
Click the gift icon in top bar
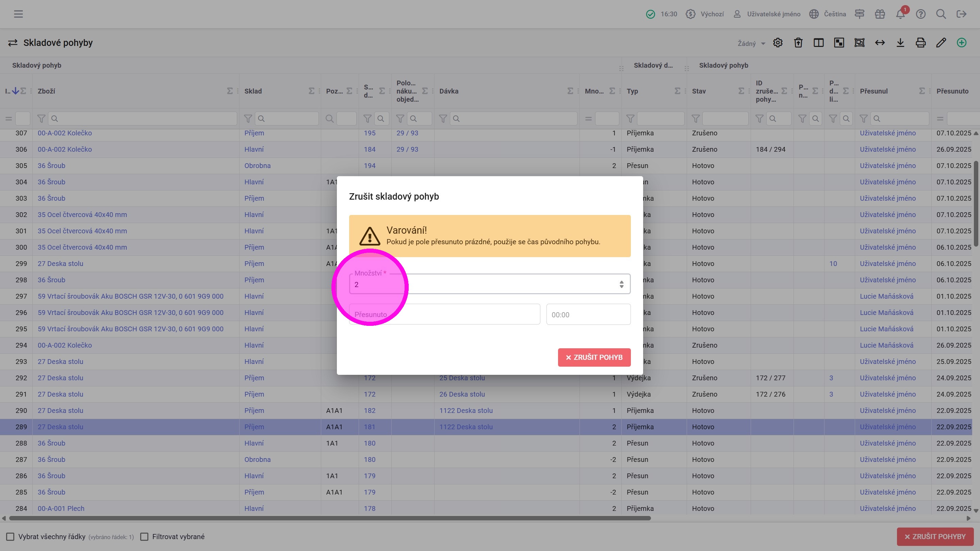(880, 14)
